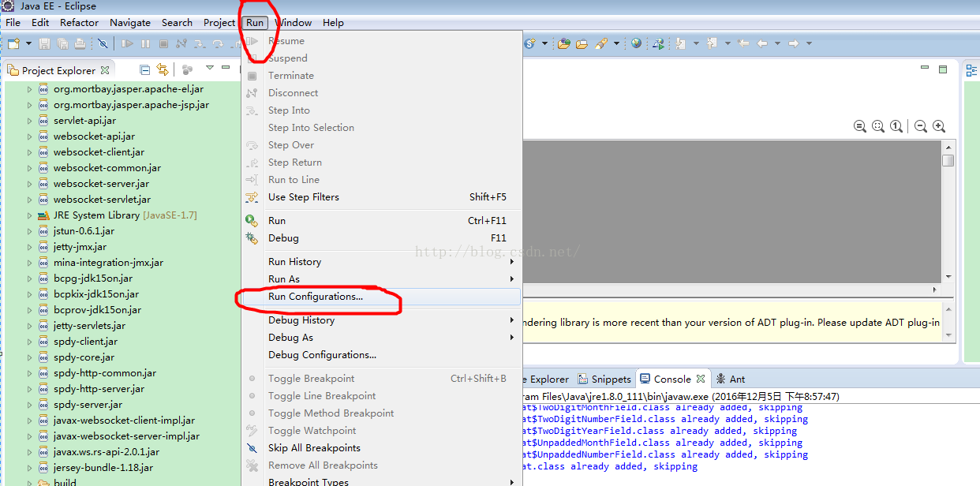Open the File menu
The height and width of the screenshot is (486, 980).
tap(13, 22)
